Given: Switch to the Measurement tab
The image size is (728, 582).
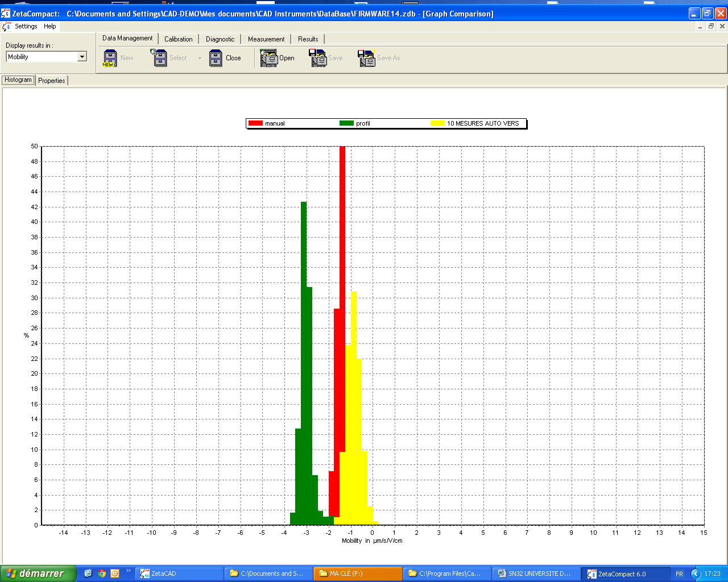Looking at the screenshot, I should [266, 39].
